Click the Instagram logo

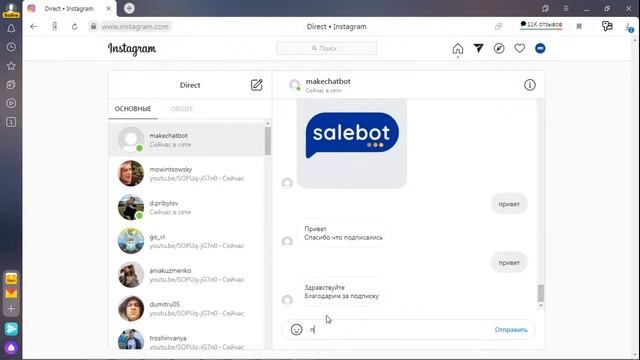[x=132, y=49]
